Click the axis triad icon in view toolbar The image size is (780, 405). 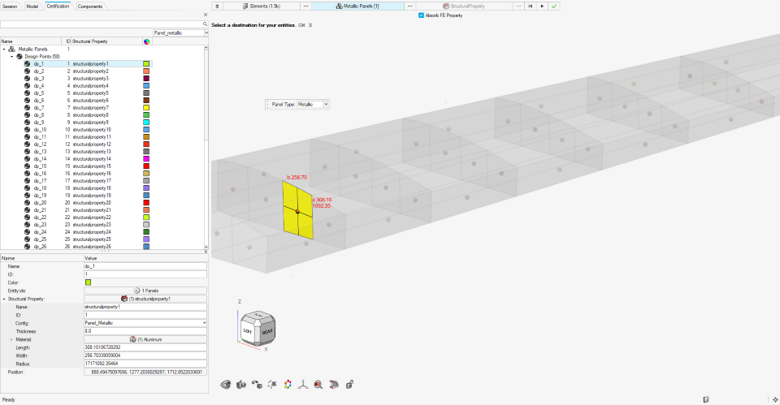point(303,385)
